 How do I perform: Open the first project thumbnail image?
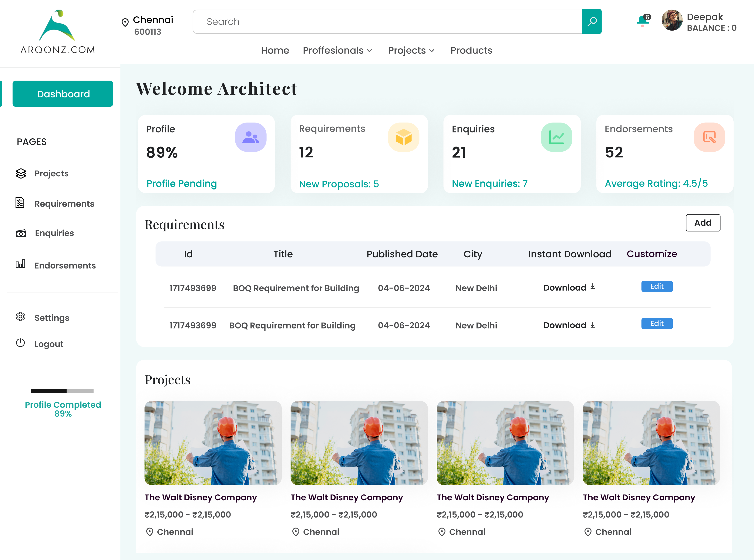tap(213, 443)
